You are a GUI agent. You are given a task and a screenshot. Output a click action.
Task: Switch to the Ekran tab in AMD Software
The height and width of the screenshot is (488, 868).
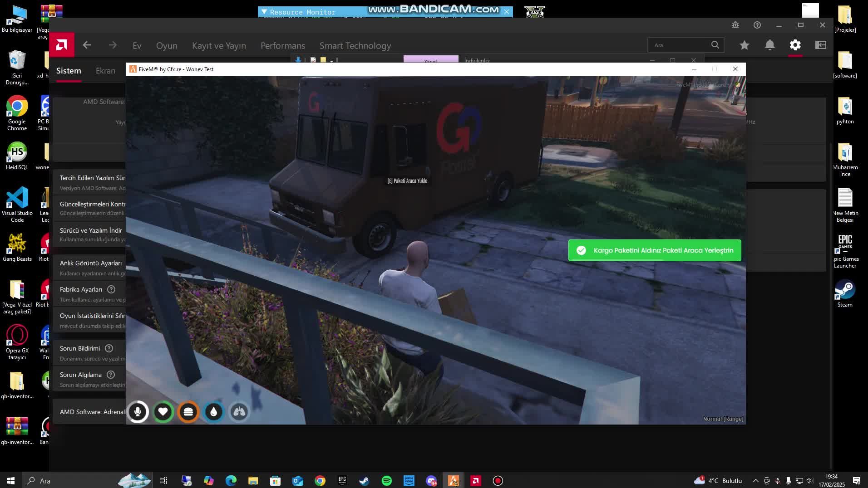(x=105, y=71)
